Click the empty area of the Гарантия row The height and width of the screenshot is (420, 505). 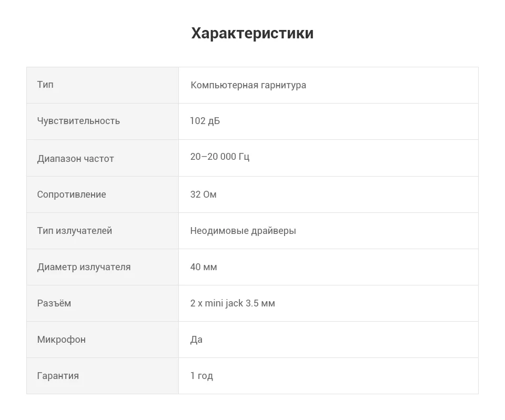345,376
